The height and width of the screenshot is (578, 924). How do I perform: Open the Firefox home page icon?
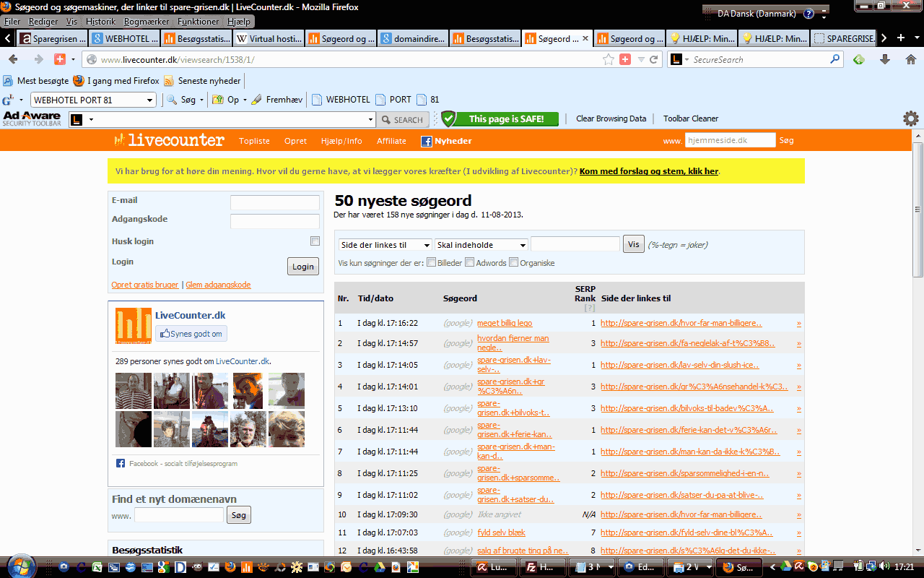910,59
